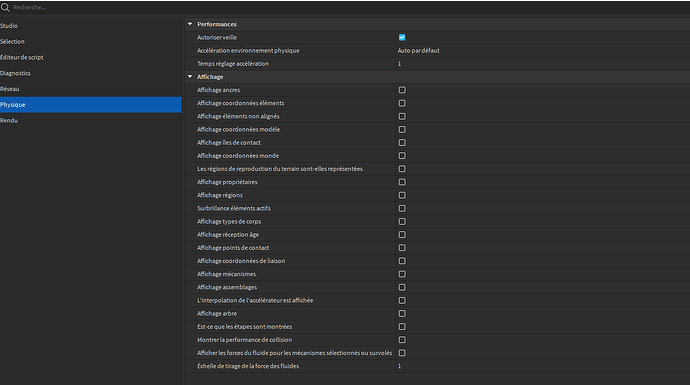Select the 'Montrer la performance de collision' label
The image size is (690, 385).
[x=244, y=340]
